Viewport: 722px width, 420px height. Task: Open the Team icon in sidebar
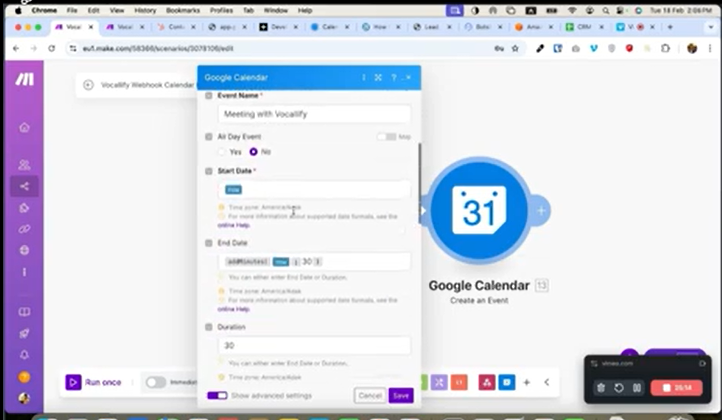24,165
